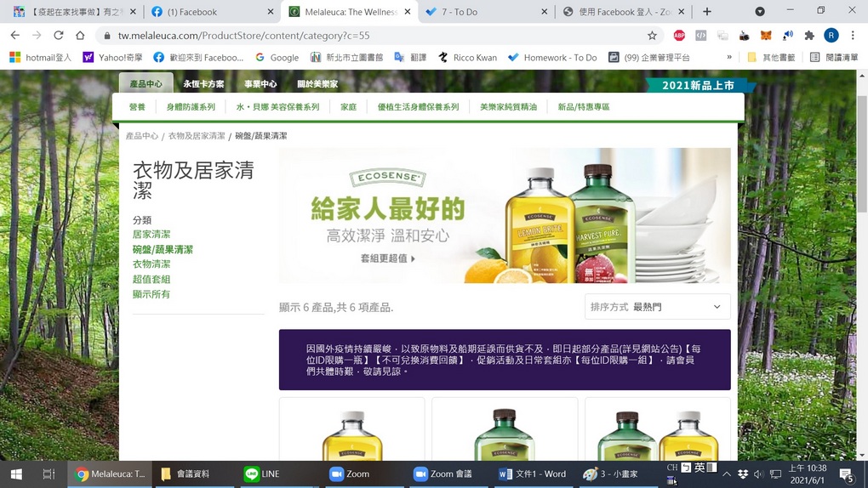This screenshot has height=488, width=868.
Task: Open the 新北市立圖書館 bookmark
Action: tap(346, 58)
